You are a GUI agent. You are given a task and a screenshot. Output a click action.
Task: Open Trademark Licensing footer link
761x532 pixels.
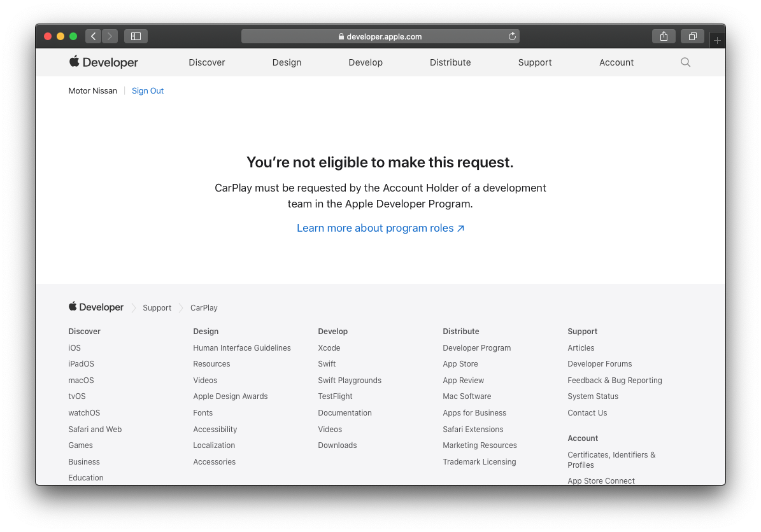[479, 461]
